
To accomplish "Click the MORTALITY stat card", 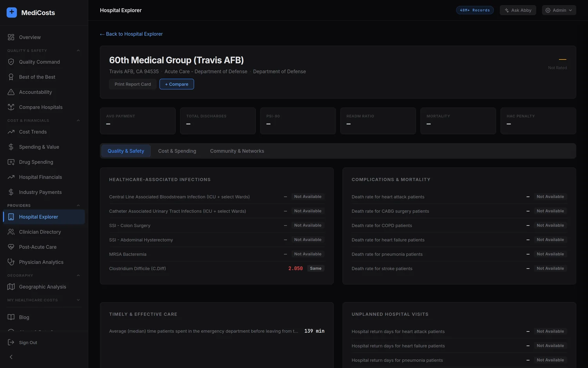I will click(458, 121).
